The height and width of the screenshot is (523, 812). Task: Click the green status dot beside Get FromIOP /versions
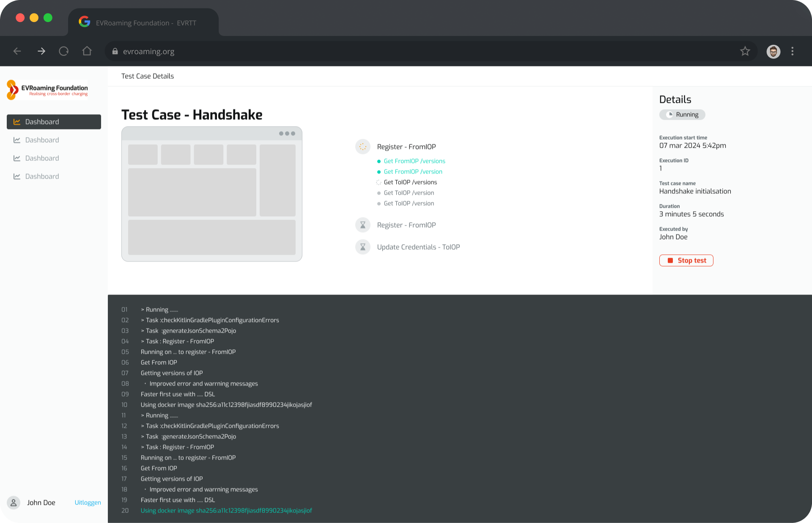(379, 161)
